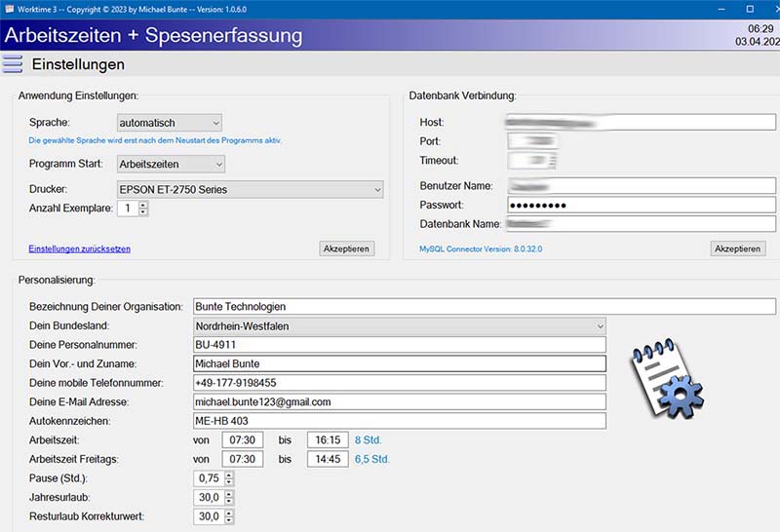The width and height of the screenshot is (780, 532).
Task: Click the Autokennzeichen field
Action: point(400,421)
